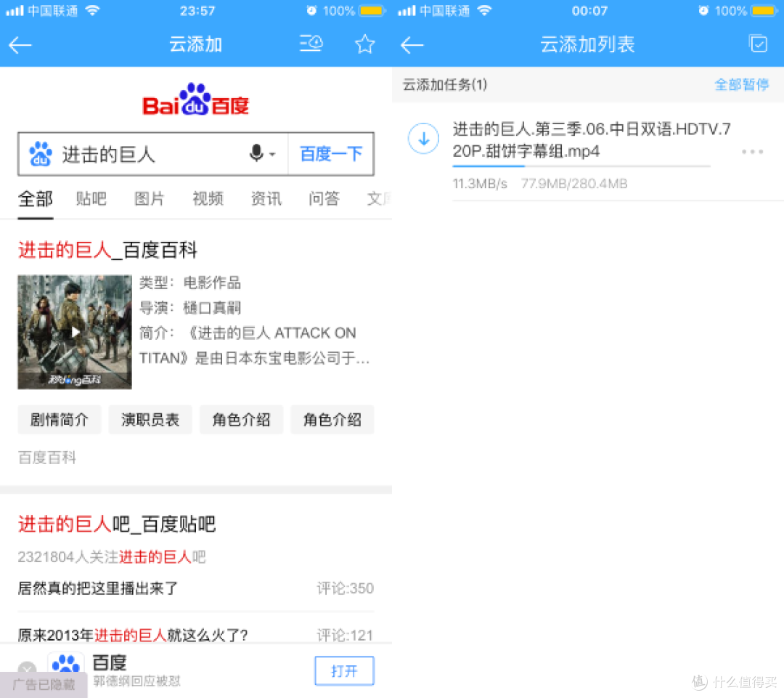Tap the 百度百科 source label
The width and height of the screenshot is (784, 698).
click(47, 458)
